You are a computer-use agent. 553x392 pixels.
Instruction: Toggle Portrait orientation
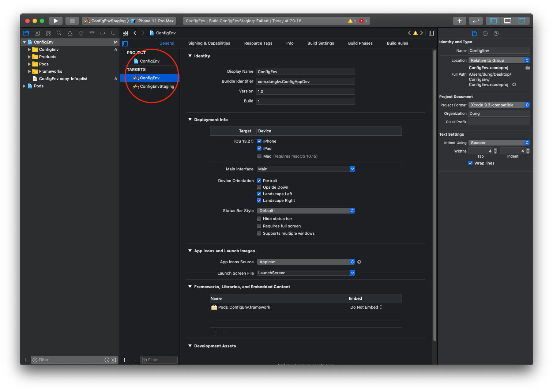pos(259,181)
